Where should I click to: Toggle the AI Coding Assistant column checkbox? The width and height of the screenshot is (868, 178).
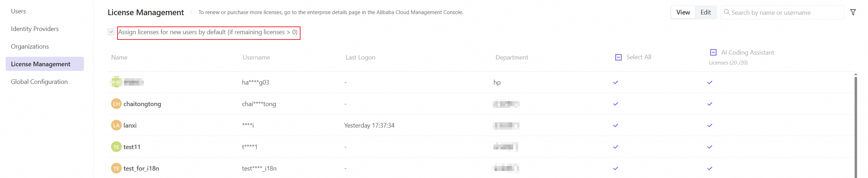pos(713,53)
